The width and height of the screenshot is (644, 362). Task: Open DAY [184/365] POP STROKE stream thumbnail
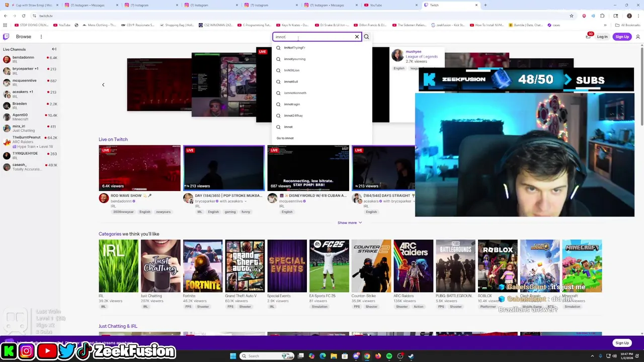click(223, 168)
